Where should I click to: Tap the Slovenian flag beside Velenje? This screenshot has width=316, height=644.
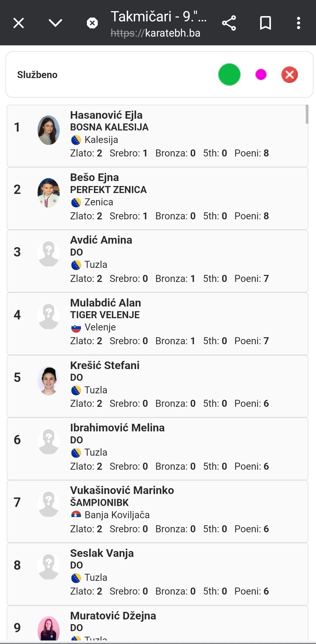pos(76,328)
